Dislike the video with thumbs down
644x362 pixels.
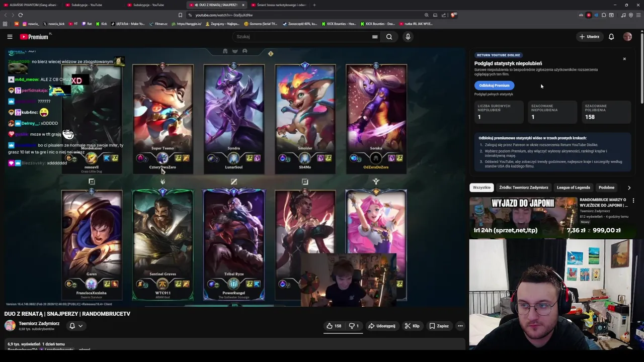354,326
